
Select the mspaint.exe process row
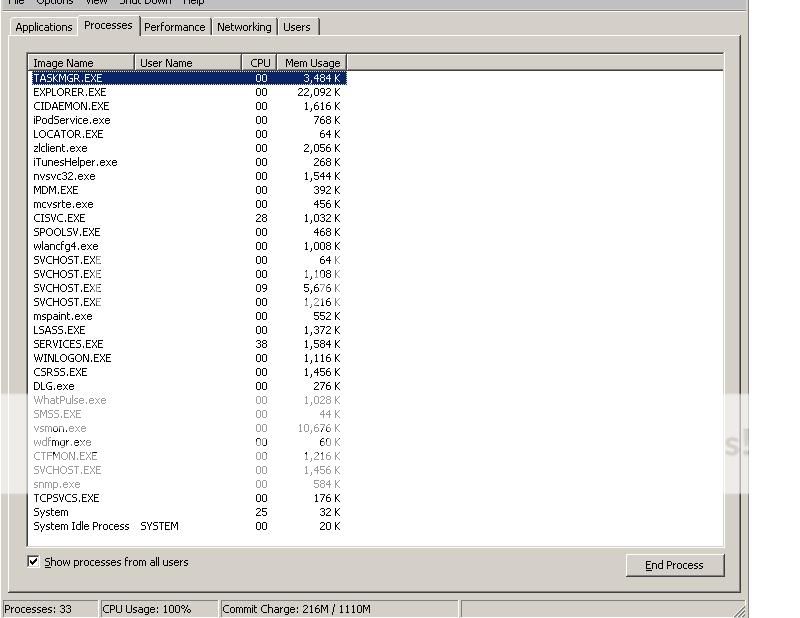[62, 316]
